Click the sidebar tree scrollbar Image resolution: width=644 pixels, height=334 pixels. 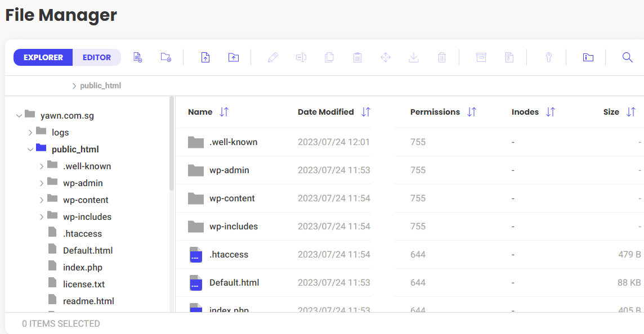172,143
